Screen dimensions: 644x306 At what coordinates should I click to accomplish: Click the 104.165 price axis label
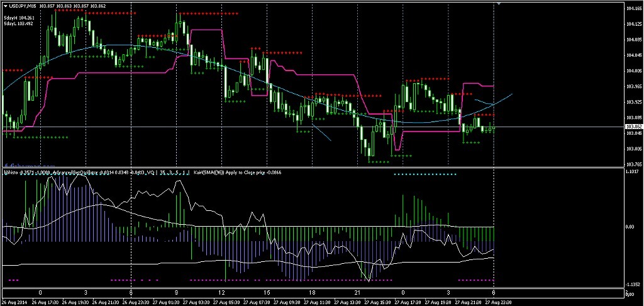pos(635,9)
